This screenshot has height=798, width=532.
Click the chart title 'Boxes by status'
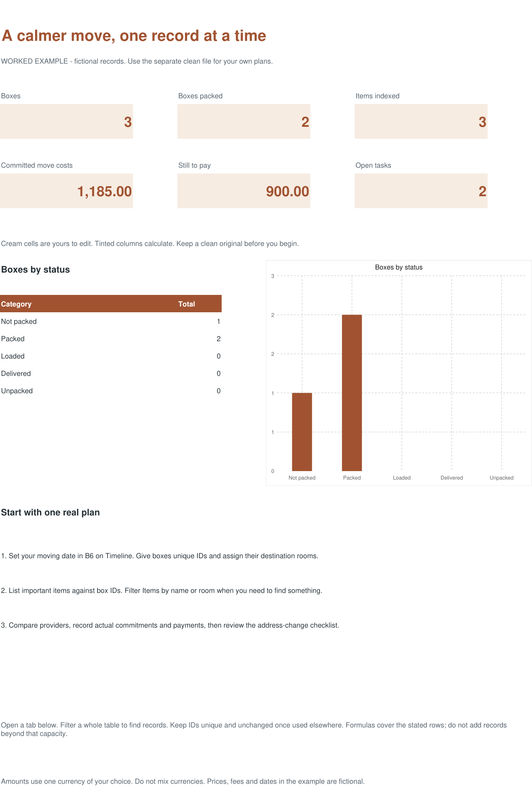[x=399, y=267]
